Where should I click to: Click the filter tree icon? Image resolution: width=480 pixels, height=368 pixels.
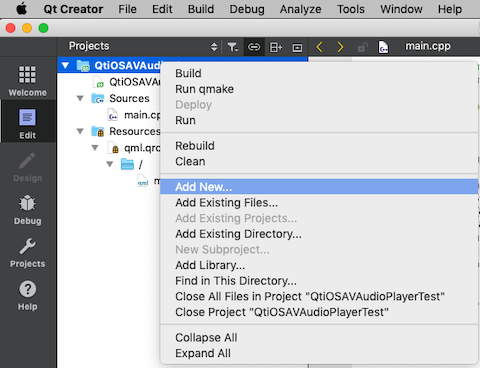232,47
